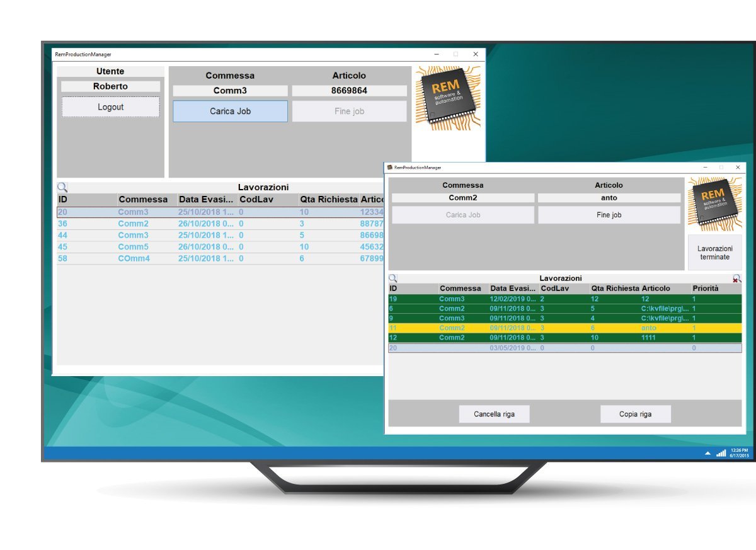
Task: Click the search magnifier in the front Lavorazioni table
Action: tap(392, 278)
